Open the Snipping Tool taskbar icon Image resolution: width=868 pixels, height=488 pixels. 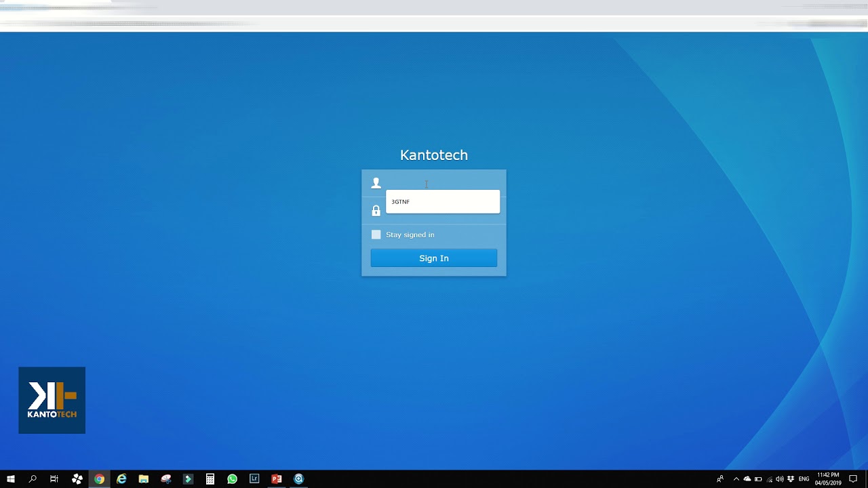(x=166, y=479)
